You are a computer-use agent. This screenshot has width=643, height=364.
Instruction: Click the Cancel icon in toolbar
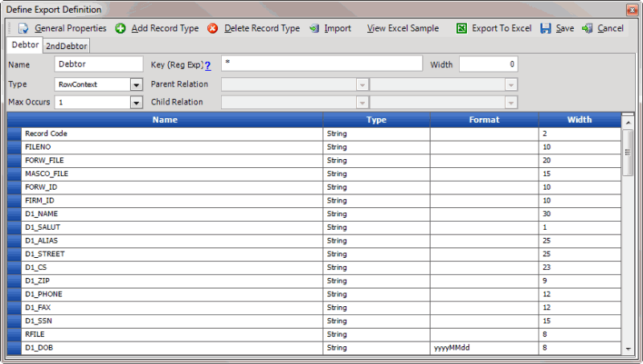pyautogui.click(x=588, y=28)
